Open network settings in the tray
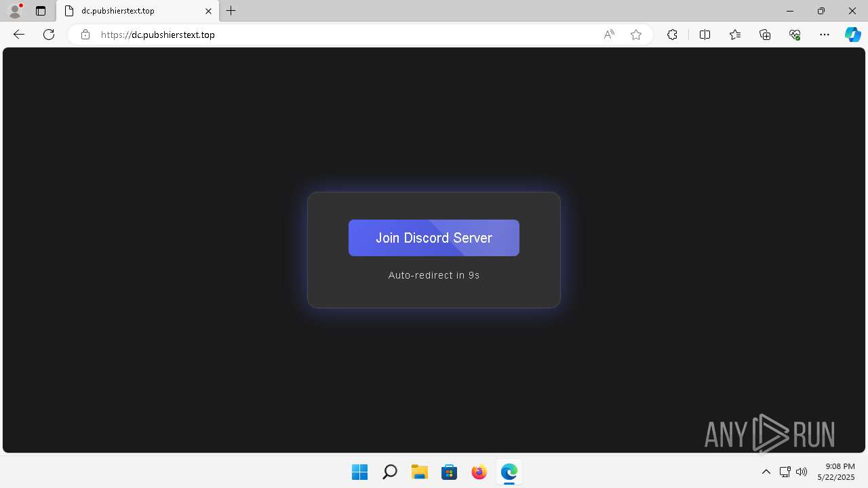The width and height of the screenshot is (868, 488). point(785,472)
